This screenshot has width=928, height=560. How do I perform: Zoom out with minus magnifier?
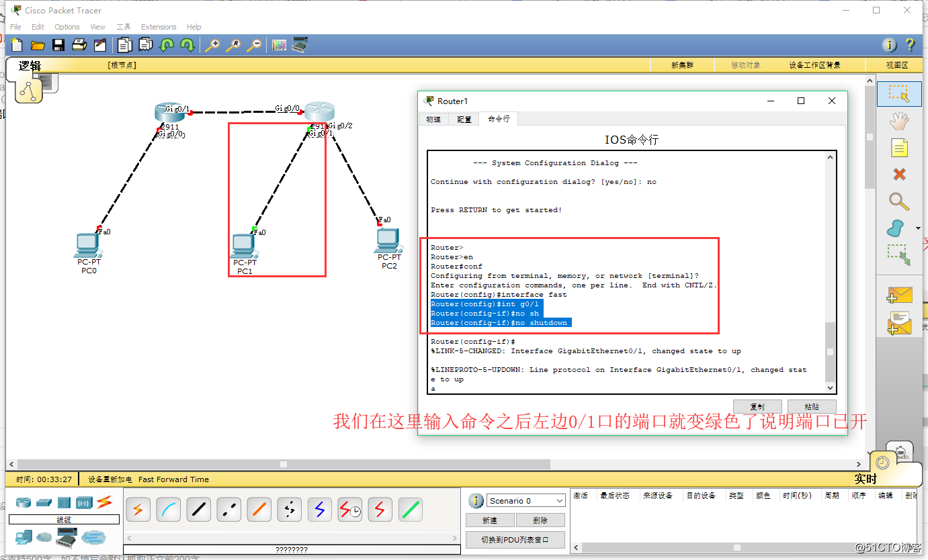click(x=254, y=45)
